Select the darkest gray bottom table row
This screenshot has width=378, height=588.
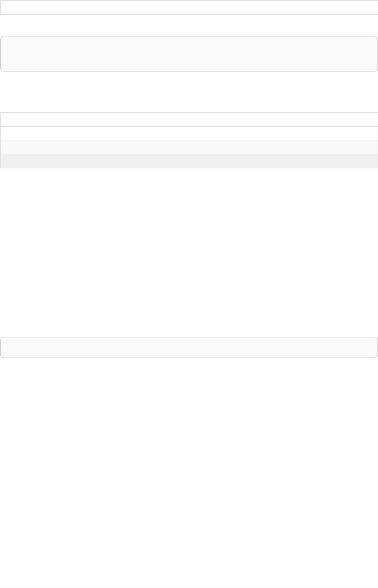click(x=189, y=161)
